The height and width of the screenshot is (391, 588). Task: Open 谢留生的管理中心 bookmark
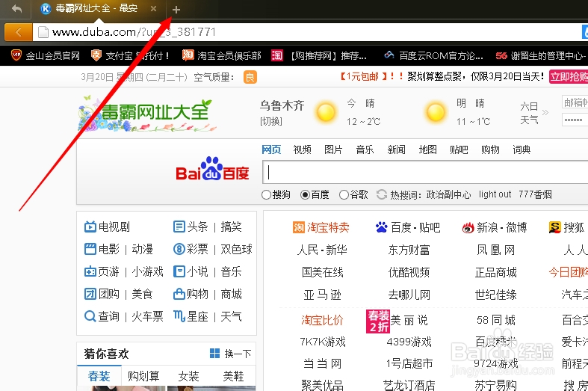click(541, 56)
